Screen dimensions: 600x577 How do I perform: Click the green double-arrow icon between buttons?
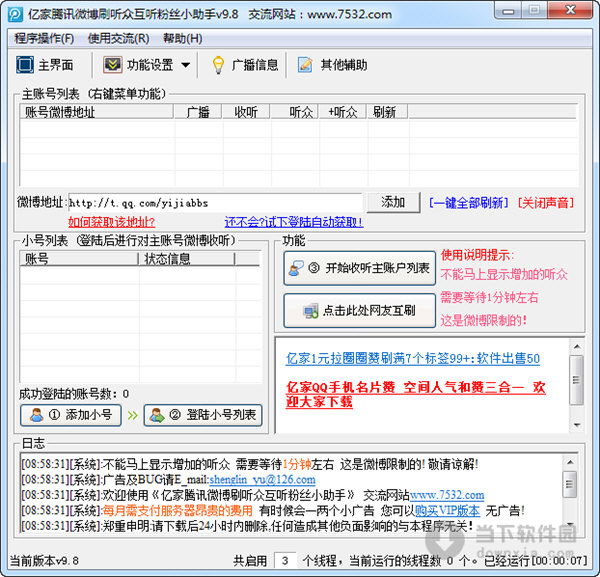coord(132,416)
